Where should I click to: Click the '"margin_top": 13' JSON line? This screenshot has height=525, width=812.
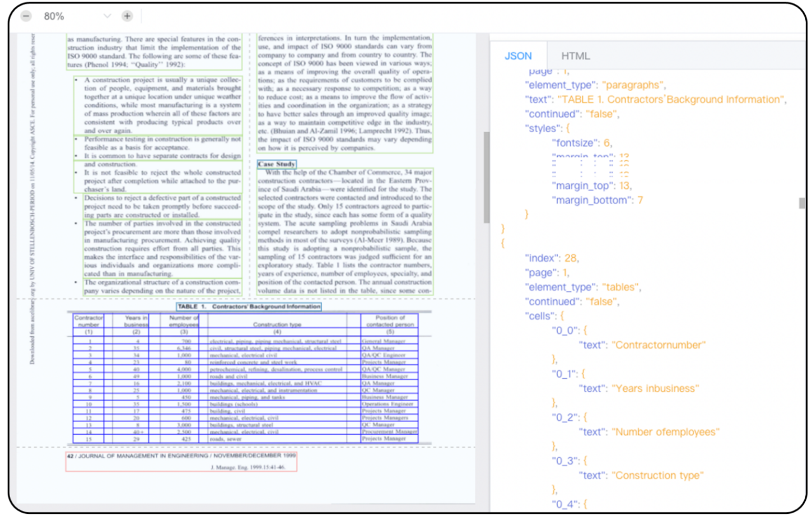click(591, 186)
